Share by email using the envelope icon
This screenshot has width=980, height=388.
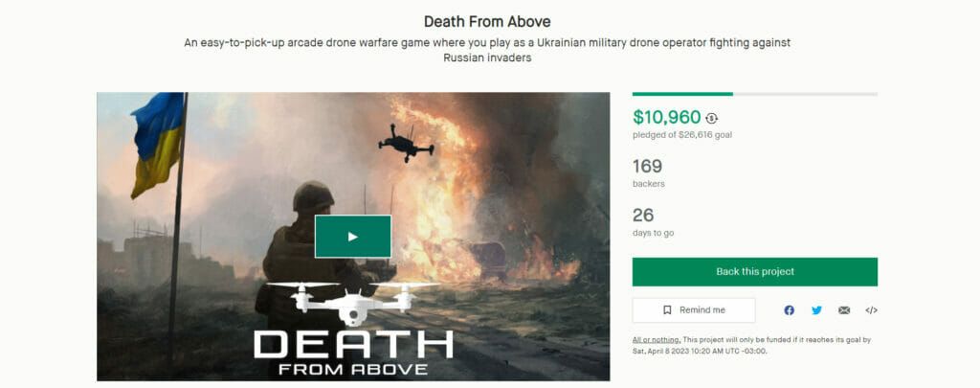pyautogui.click(x=844, y=310)
